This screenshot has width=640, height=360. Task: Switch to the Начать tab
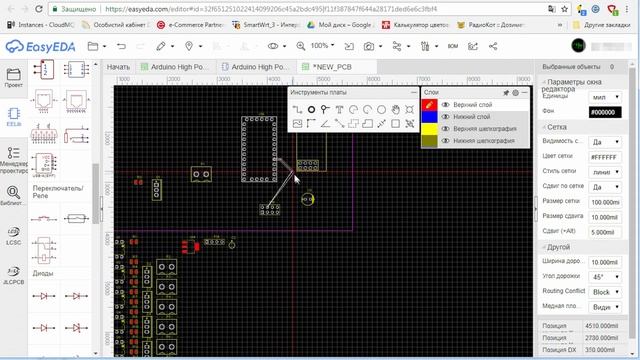pyautogui.click(x=118, y=67)
